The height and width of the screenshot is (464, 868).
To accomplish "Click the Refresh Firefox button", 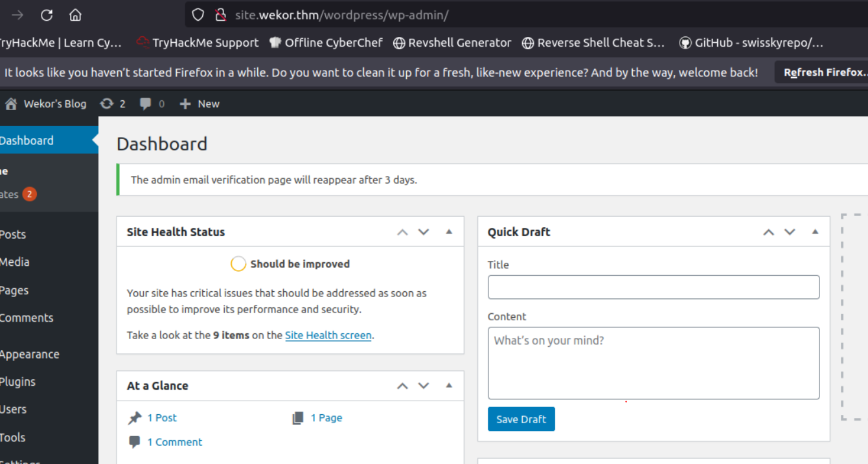I will tap(824, 72).
